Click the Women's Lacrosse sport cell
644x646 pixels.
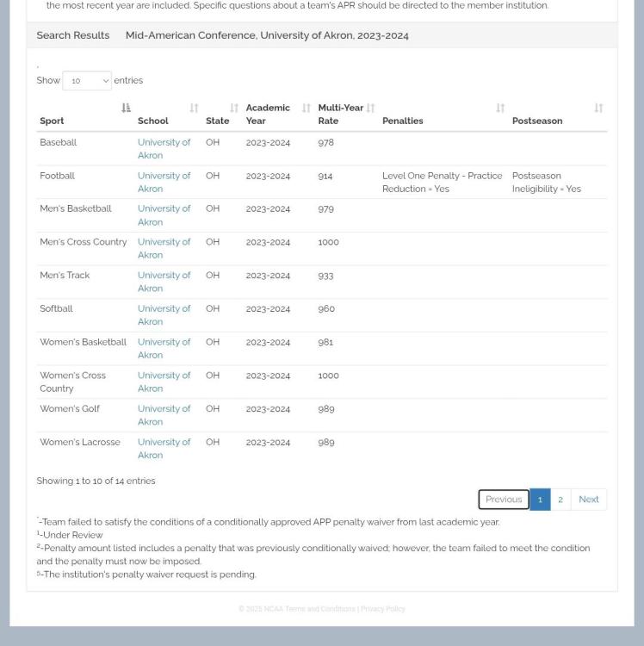click(x=80, y=442)
